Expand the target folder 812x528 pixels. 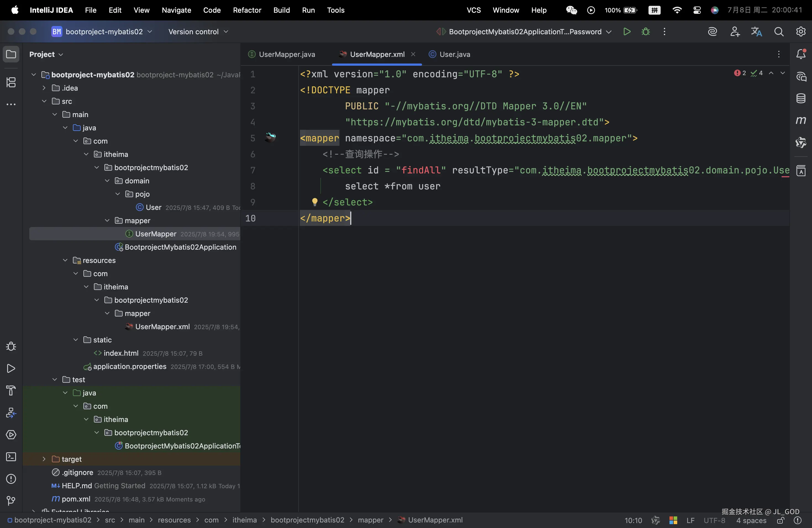(44, 459)
